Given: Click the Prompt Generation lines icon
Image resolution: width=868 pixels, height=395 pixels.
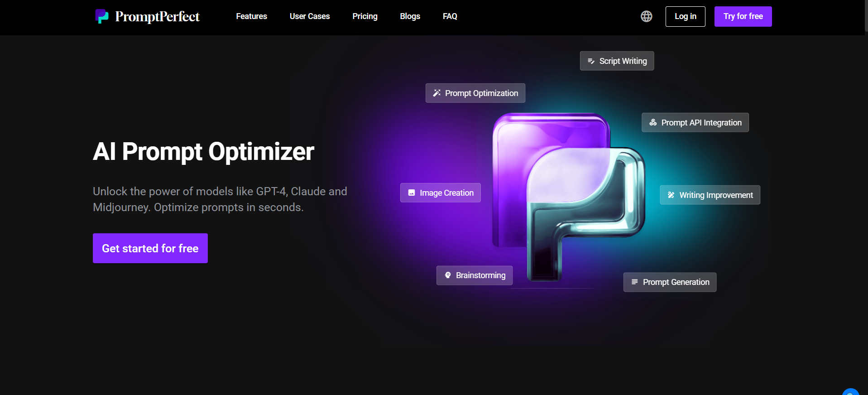Looking at the screenshot, I should tap(634, 282).
